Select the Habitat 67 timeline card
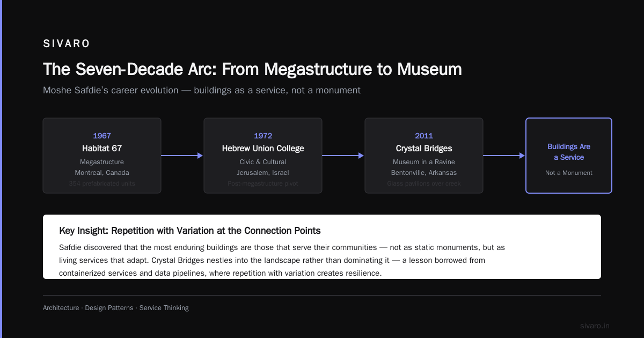This screenshot has height=338, width=644. click(102, 156)
